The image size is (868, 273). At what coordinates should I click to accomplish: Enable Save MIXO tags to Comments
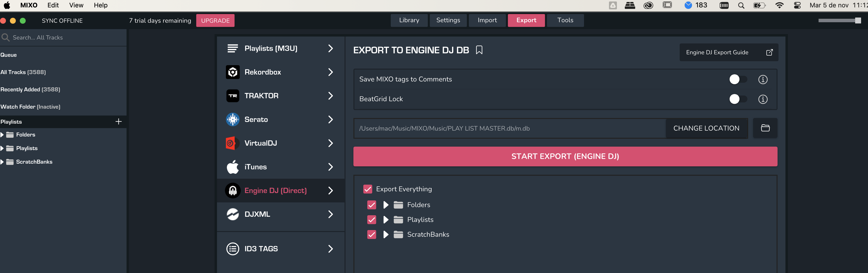click(x=738, y=79)
